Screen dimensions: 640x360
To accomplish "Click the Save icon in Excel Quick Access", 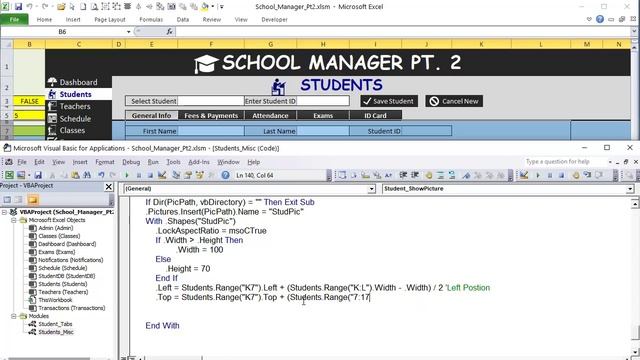I will click(x=18, y=7).
